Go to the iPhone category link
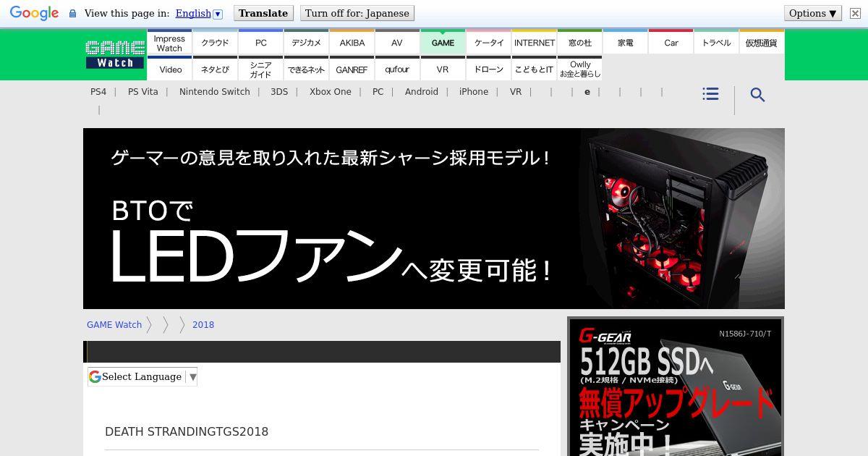Screen dimensions: 868x456 point(473,92)
